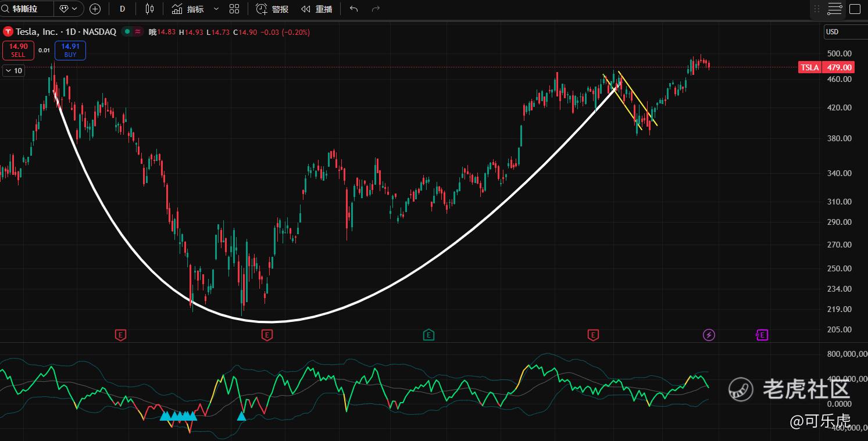Click the 340.00 price axis label
This screenshot has width=868, height=441.
(x=840, y=173)
